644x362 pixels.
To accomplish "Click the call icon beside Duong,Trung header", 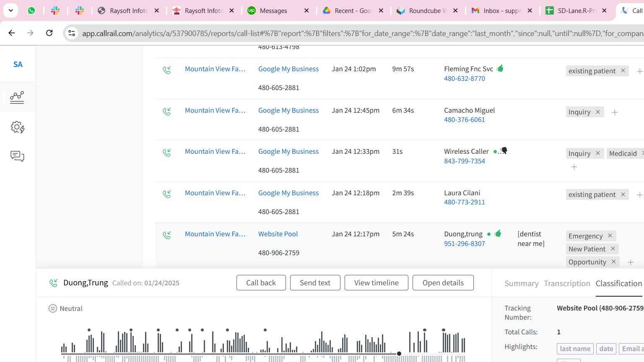I will tap(53, 283).
